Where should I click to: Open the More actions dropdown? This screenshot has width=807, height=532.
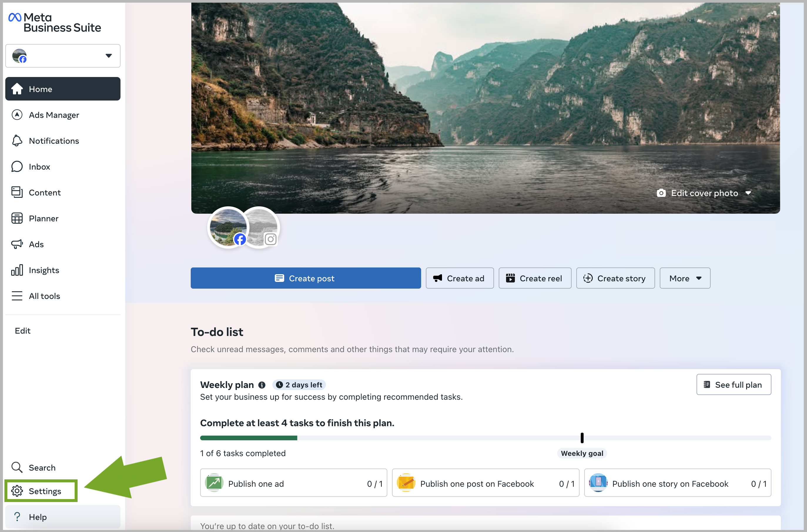tap(685, 278)
